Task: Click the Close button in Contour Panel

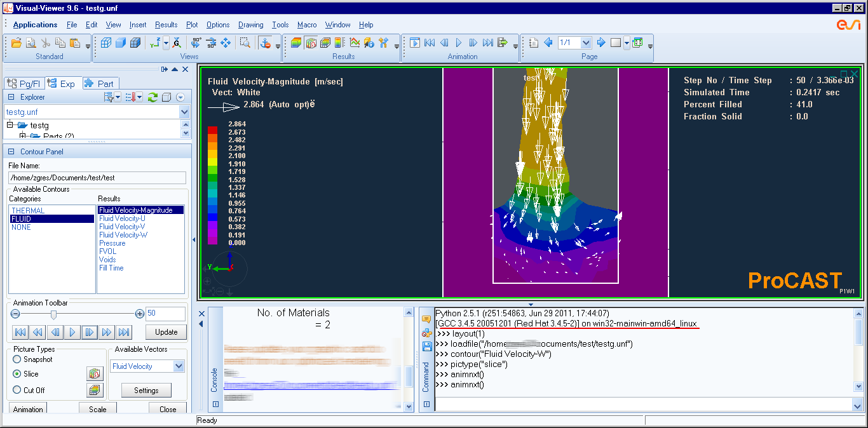Action: (x=168, y=409)
